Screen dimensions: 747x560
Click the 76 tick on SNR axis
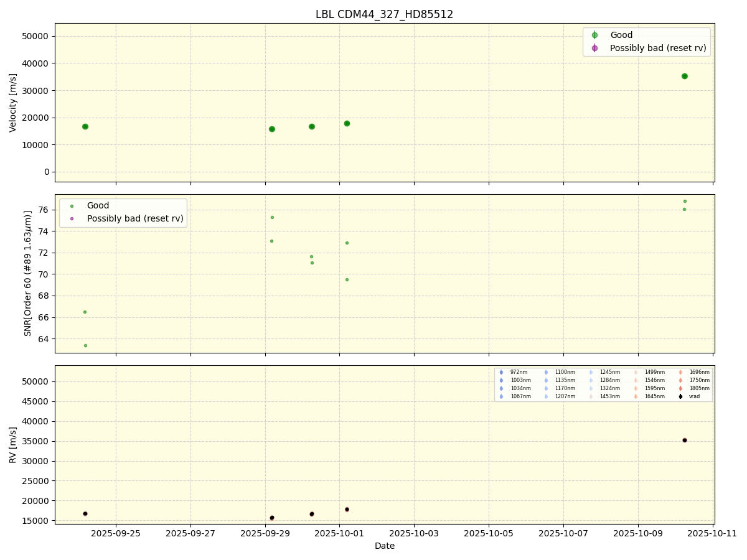[x=44, y=210]
